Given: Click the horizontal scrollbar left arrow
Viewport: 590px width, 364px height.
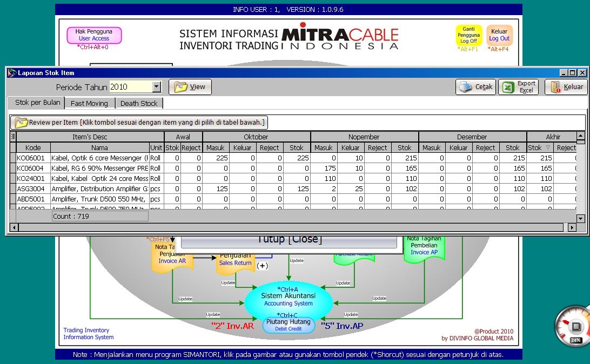Looking at the screenshot, I should click(x=14, y=227).
